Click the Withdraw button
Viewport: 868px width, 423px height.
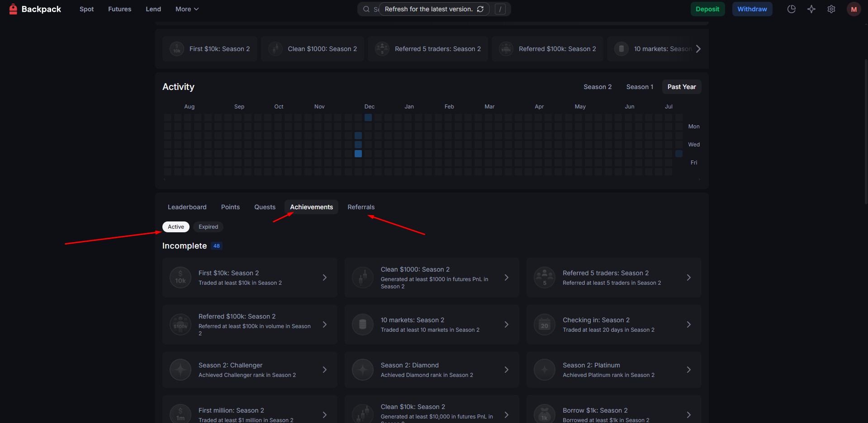pos(752,9)
